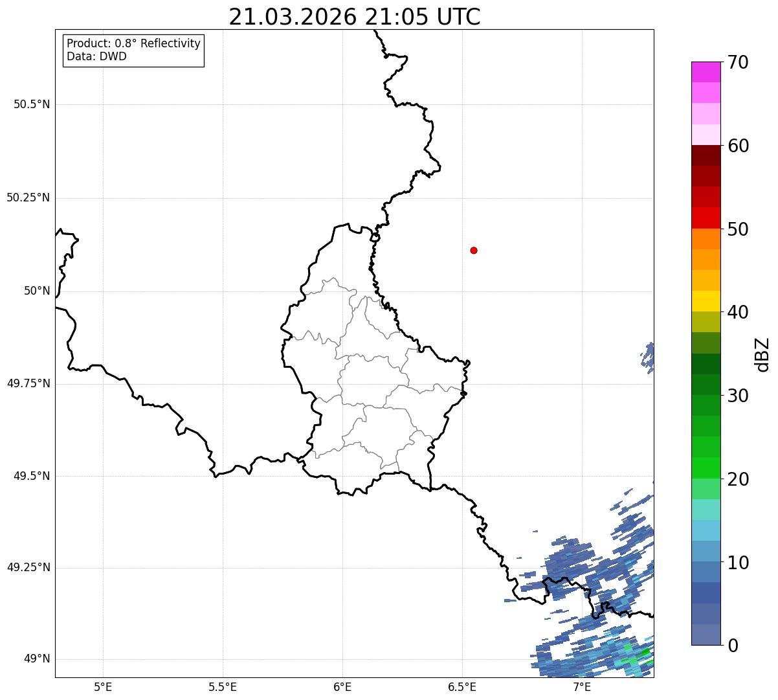Viewport: 778px width, 700px height.
Task: Click the 6°E longitude label
Action: tap(342, 686)
